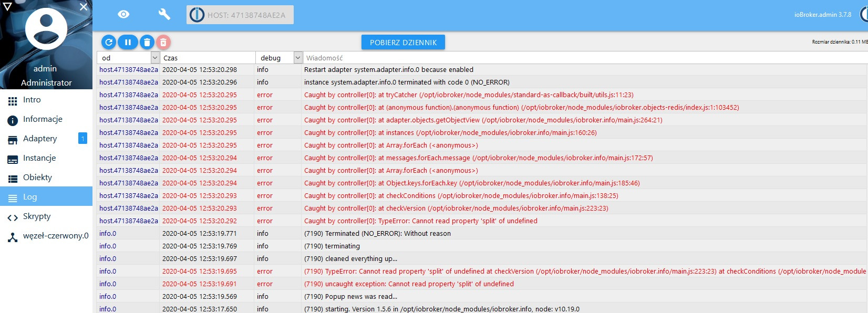The image size is (868, 313).
Task: Click red delete log file icon
Action: [x=163, y=42]
